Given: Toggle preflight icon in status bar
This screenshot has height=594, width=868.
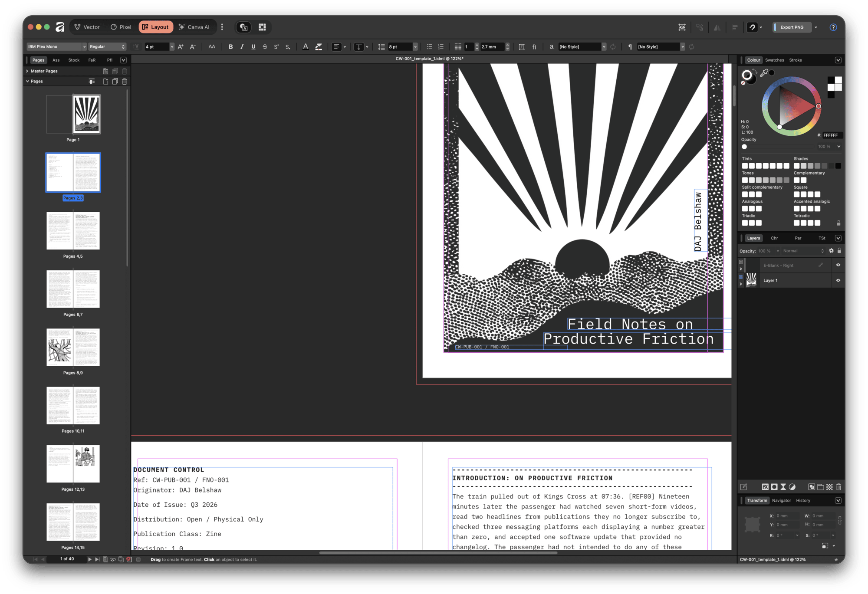Looking at the screenshot, I should (129, 559).
